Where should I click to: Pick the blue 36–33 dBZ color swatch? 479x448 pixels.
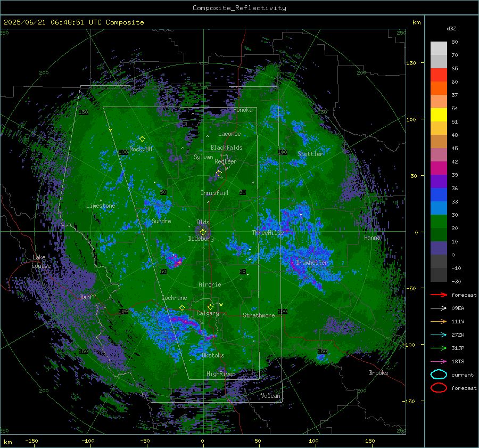click(439, 195)
